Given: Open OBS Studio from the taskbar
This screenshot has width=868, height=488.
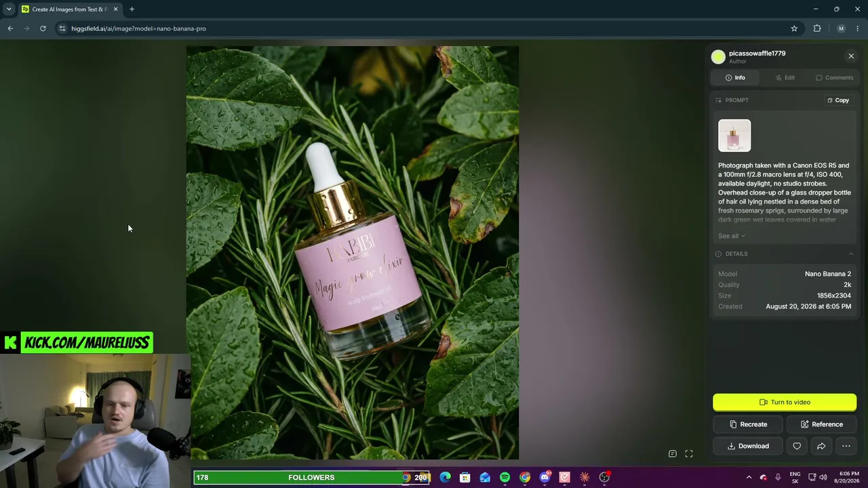Looking at the screenshot, I should point(604,478).
